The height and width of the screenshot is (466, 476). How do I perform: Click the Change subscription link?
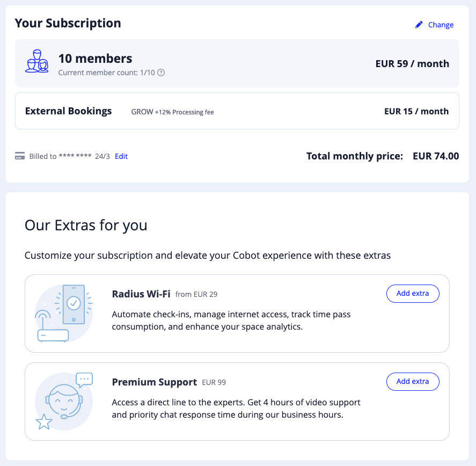tap(441, 25)
